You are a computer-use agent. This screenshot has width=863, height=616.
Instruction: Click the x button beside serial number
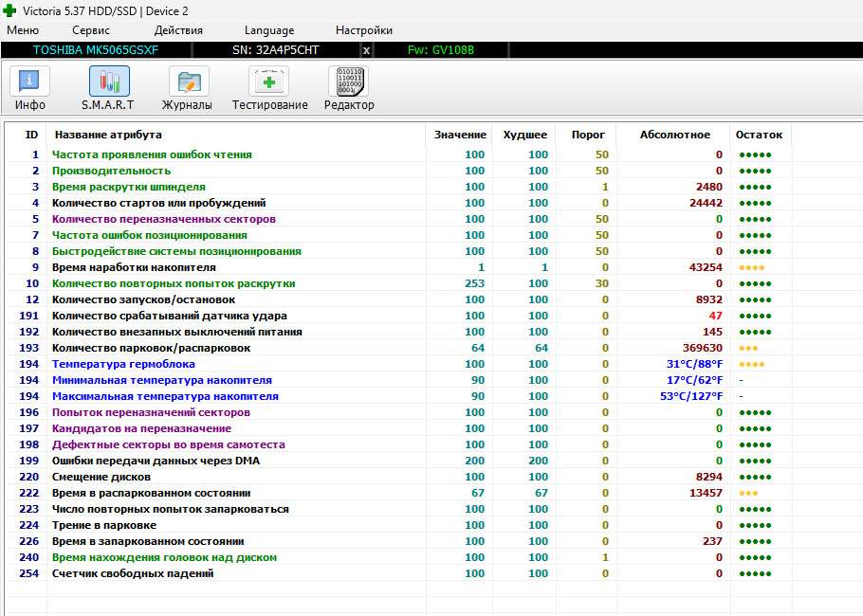point(367,49)
